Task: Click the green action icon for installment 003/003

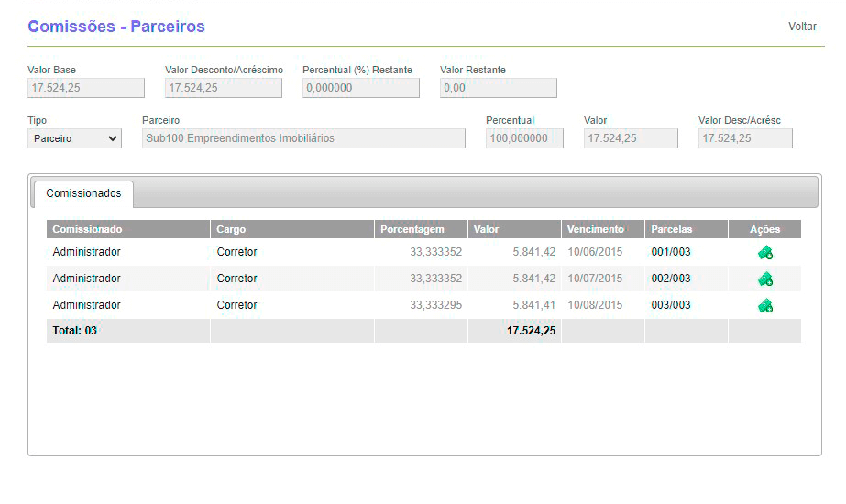Action: 764,305
